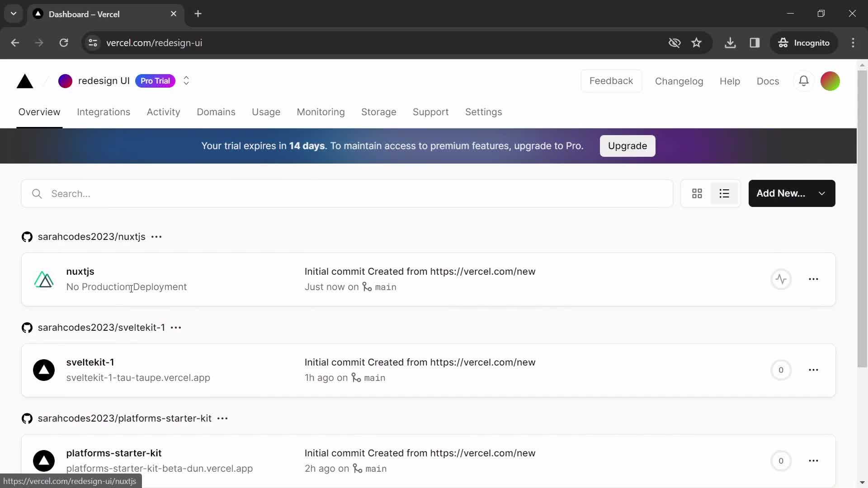Toggle the browser side panel icon
Image resolution: width=868 pixels, height=488 pixels.
pos(755,43)
